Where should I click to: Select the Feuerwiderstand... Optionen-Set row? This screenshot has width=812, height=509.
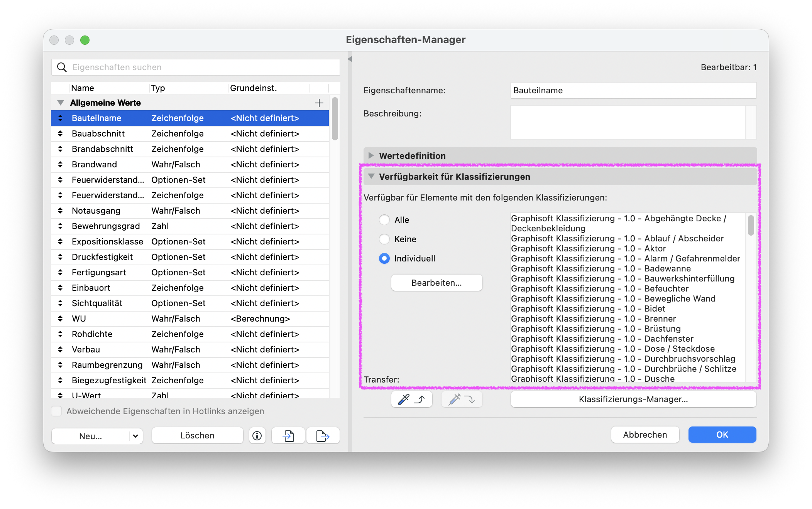click(190, 180)
